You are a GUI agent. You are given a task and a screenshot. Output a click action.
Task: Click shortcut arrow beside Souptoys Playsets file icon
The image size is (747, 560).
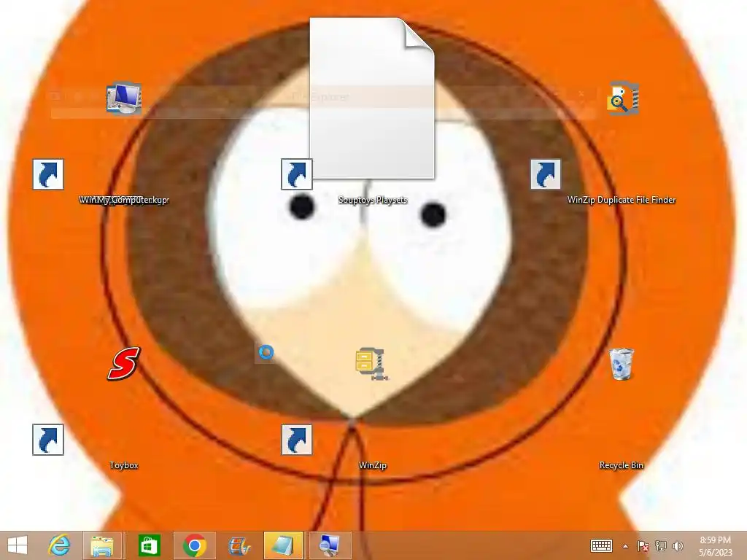[297, 174]
